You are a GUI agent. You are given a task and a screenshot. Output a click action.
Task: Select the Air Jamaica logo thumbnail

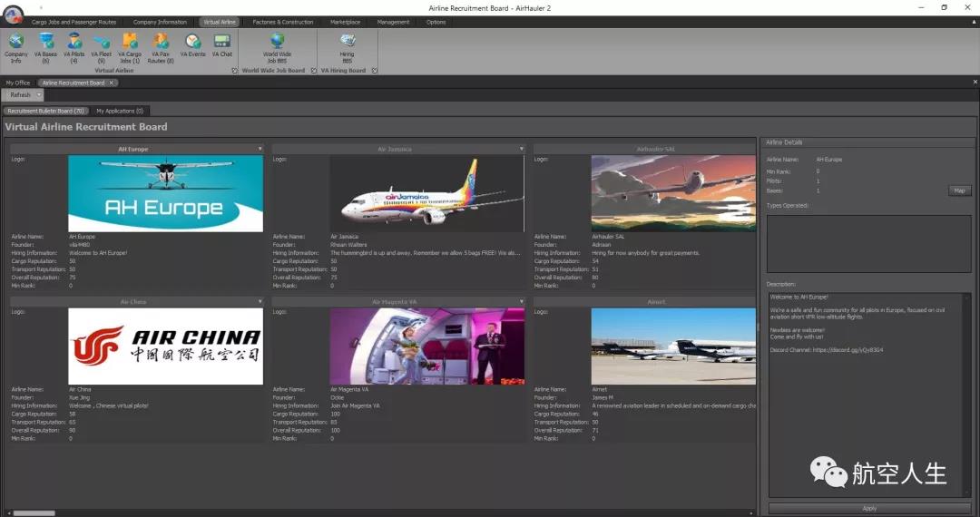point(426,193)
